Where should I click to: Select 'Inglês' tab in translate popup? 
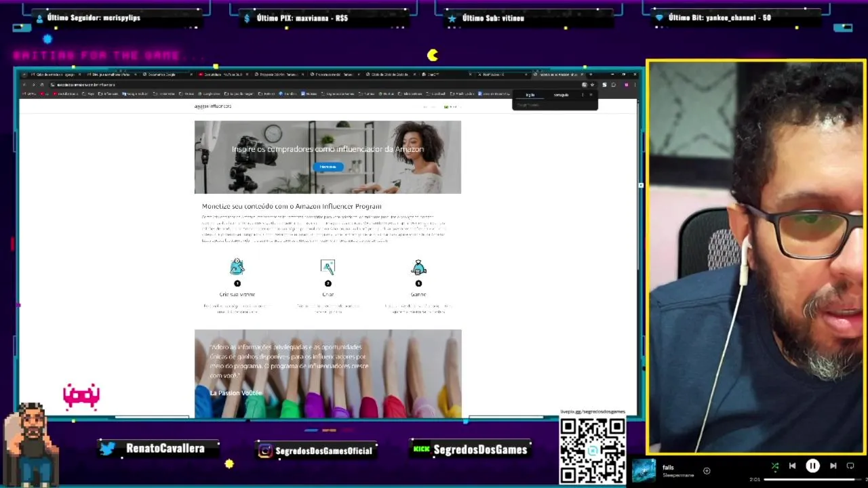[x=530, y=95]
